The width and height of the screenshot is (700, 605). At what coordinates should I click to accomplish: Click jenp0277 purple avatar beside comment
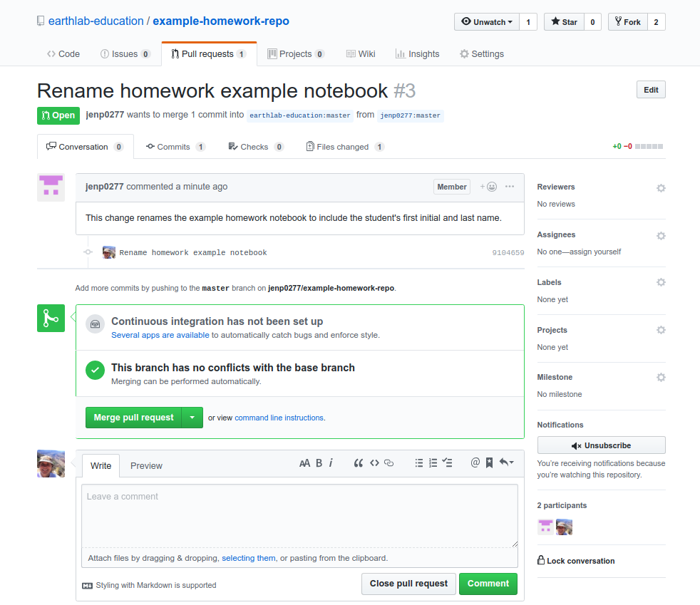[x=51, y=187]
